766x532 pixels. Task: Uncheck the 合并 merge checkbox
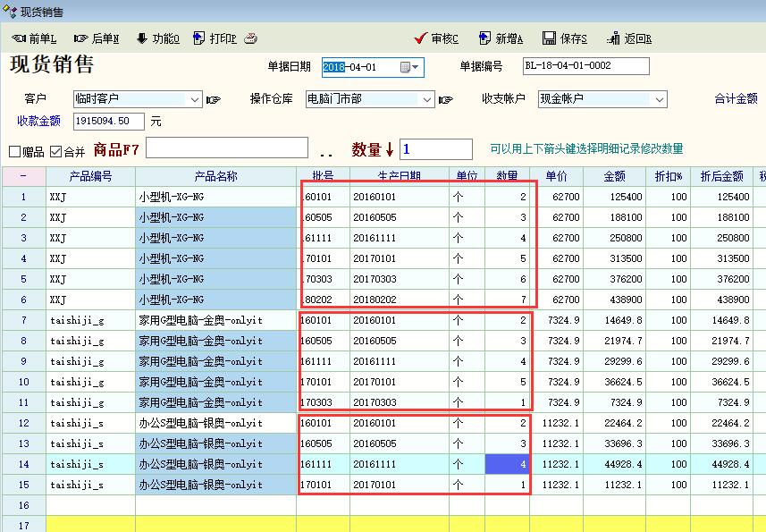click(55, 151)
